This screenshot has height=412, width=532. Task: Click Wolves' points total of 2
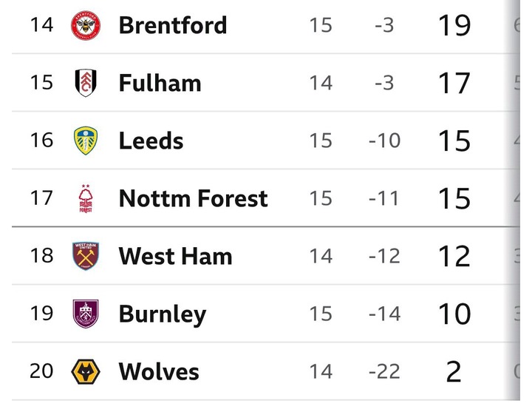tap(454, 371)
